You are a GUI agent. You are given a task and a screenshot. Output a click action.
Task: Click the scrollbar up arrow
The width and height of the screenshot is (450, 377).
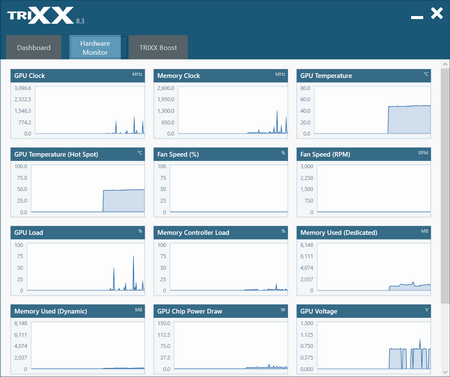445,64
